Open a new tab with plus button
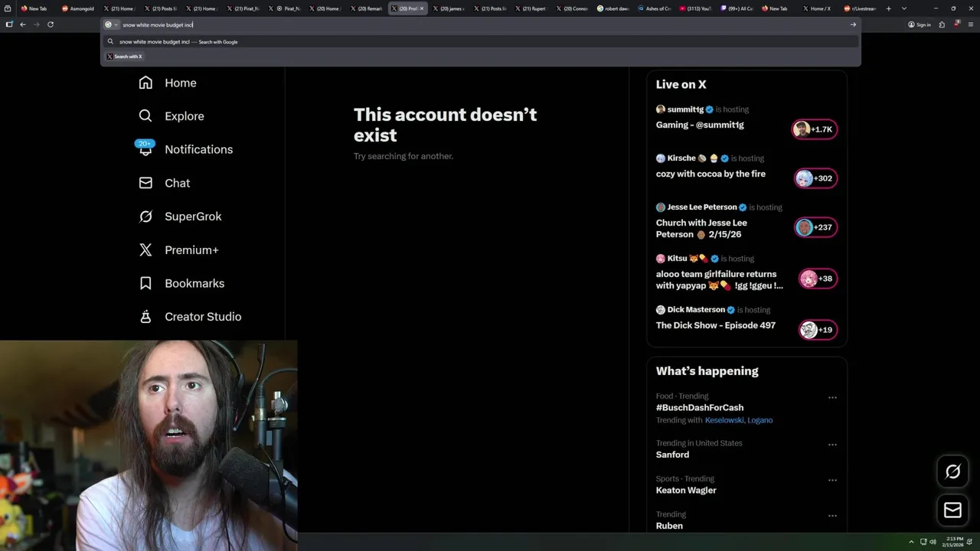980x551 pixels. pyautogui.click(x=888, y=8)
